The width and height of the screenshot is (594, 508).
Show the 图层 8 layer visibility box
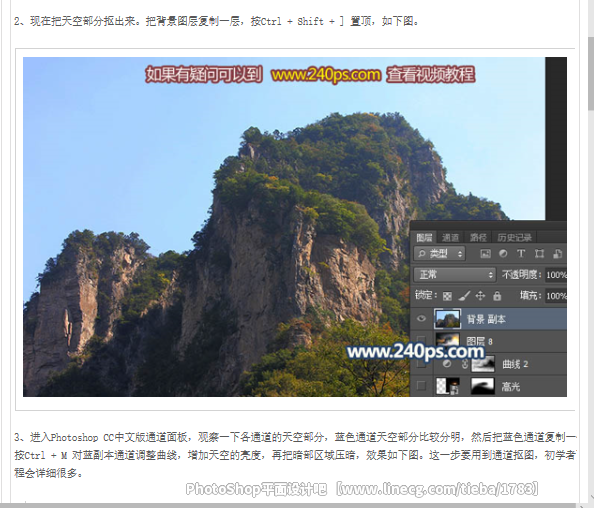(421, 340)
